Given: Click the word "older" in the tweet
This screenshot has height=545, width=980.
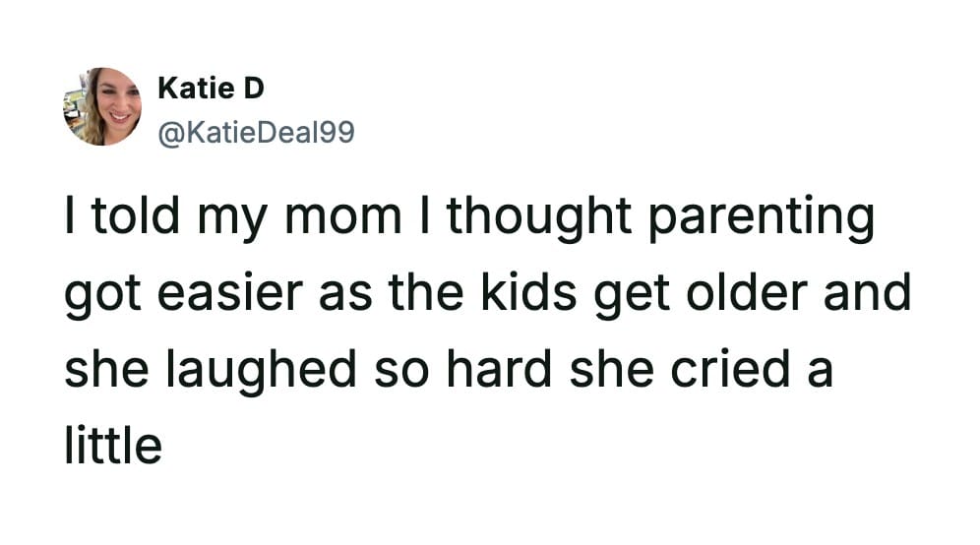Looking at the screenshot, I should tap(742, 296).
